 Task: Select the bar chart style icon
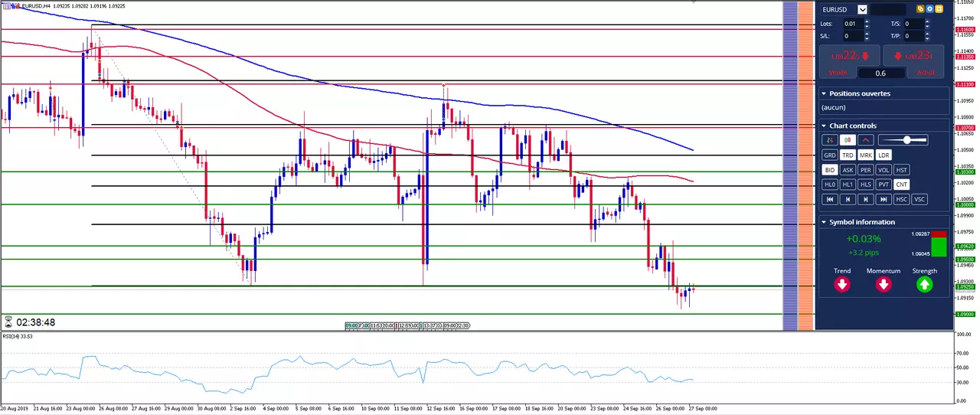[x=829, y=140]
